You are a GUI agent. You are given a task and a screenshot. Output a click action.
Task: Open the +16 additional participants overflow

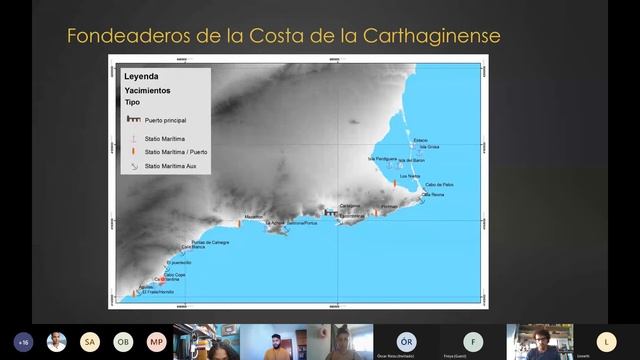23,342
